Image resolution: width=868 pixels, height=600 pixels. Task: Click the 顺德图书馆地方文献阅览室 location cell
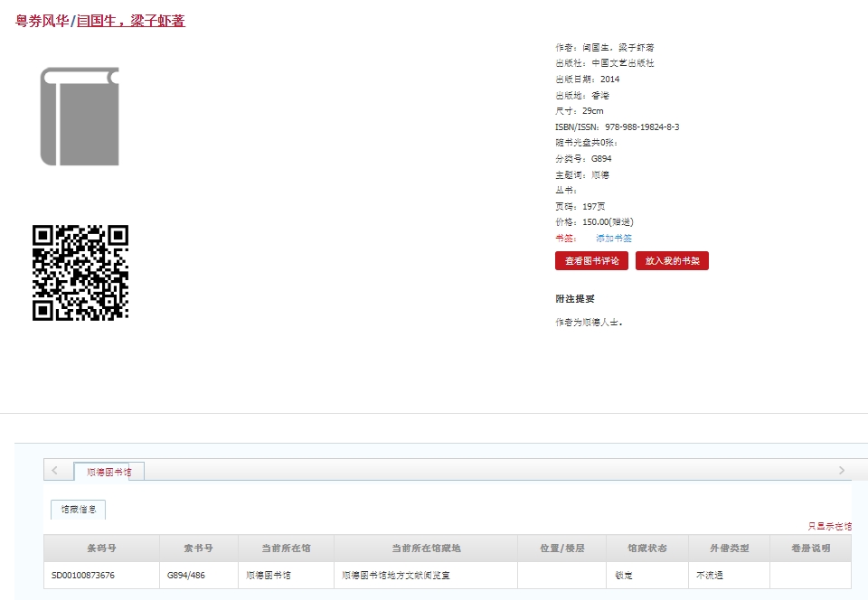[x=396, y=575]
